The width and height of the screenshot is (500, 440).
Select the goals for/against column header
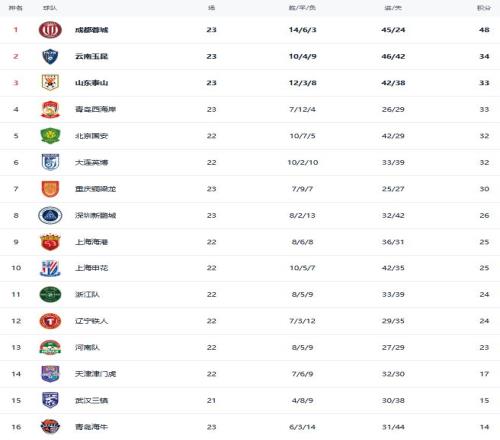[393, 8]
